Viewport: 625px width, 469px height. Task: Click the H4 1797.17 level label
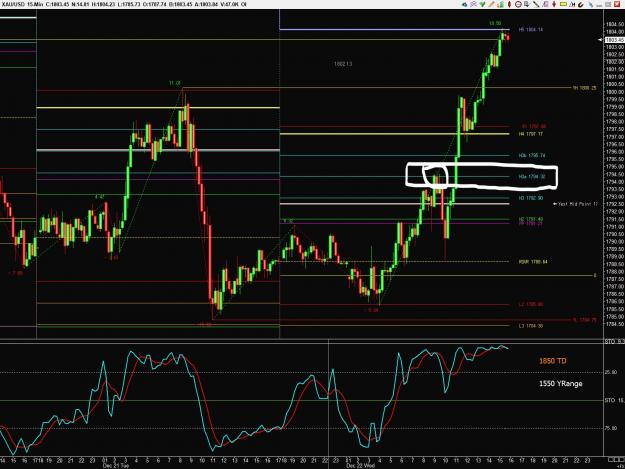tap(531, 134)
